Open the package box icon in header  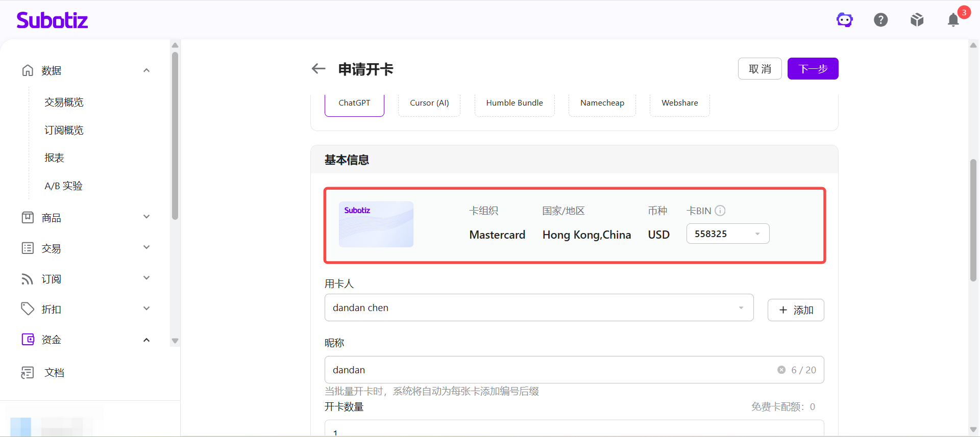(917, 20)
